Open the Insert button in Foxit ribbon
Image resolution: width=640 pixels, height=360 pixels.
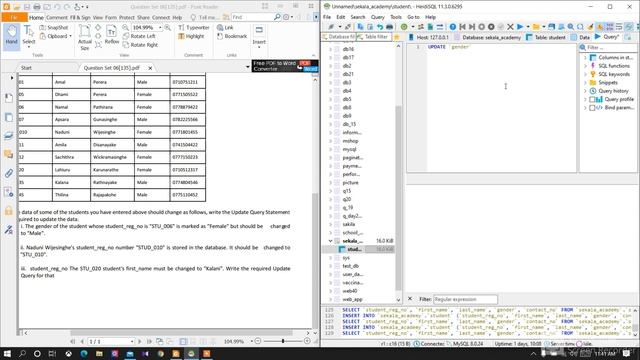[259, 36]
